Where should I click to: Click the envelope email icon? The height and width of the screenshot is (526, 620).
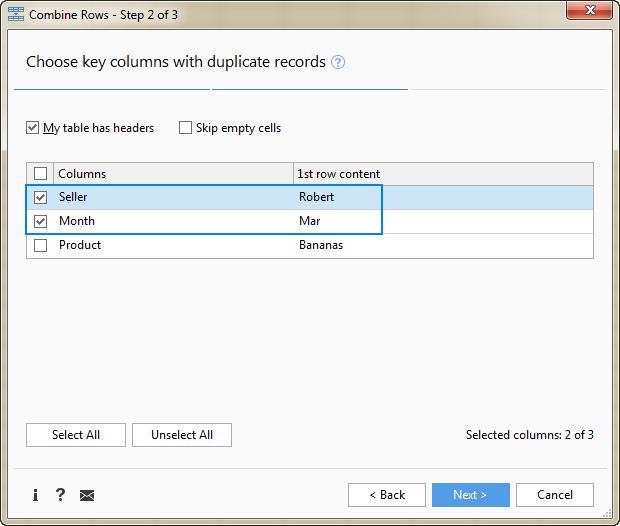(x=87, y=495)
